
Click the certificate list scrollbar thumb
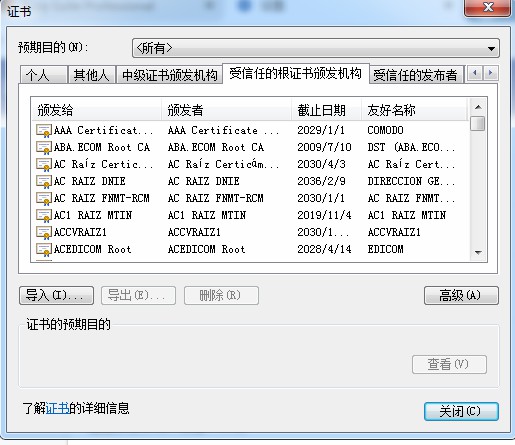pyautogui.click(x=478, y=123)
